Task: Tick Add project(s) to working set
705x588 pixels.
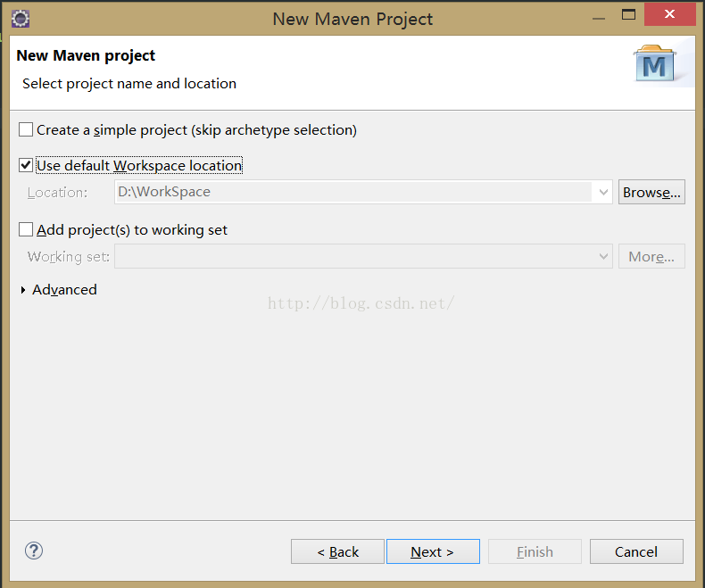Action: pos(26,229)
